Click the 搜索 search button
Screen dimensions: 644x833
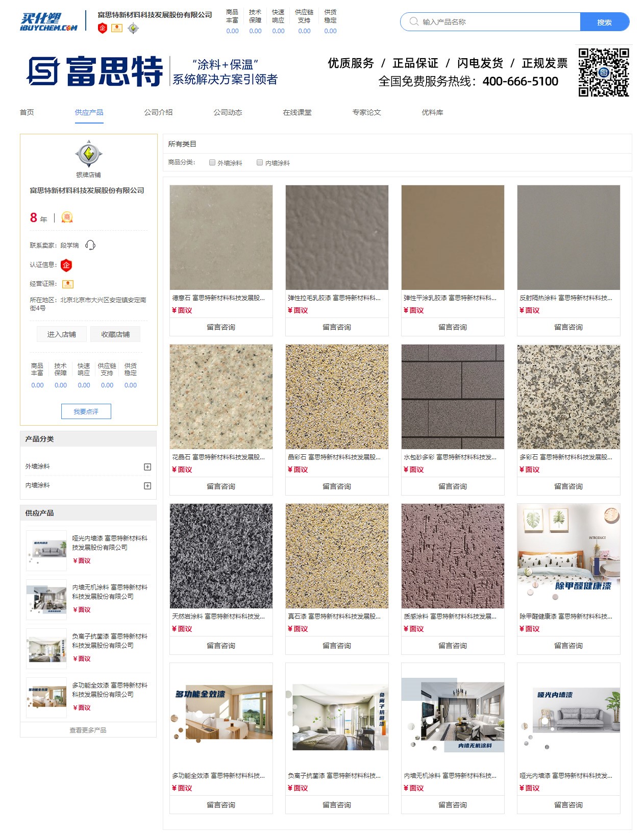tap(605, 22)
